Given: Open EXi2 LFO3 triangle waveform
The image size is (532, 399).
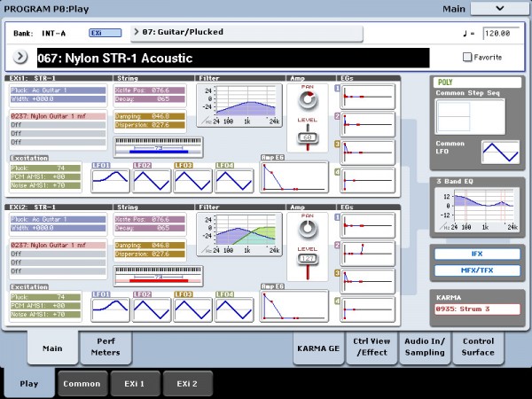Looking at the screenshot, I should [192, 309].
